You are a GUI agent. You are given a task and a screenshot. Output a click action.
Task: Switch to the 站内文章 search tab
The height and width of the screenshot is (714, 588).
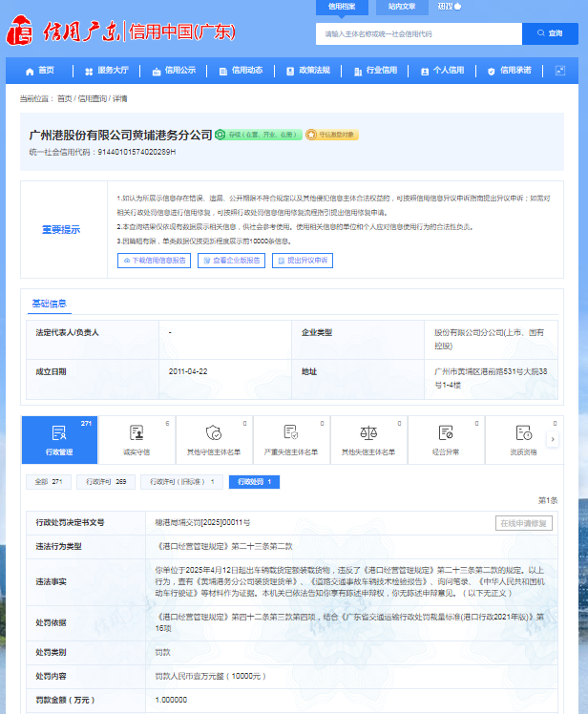[402, 7]
